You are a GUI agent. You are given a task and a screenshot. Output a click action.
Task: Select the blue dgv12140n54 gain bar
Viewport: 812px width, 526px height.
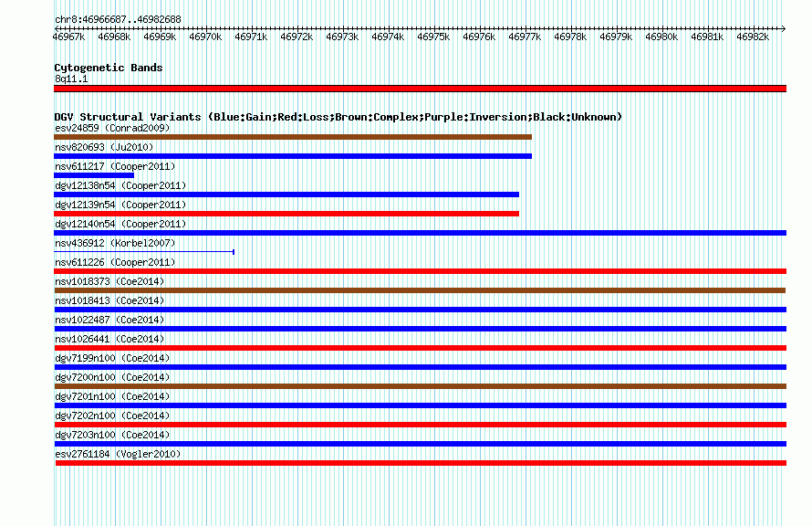coord(420,233)
